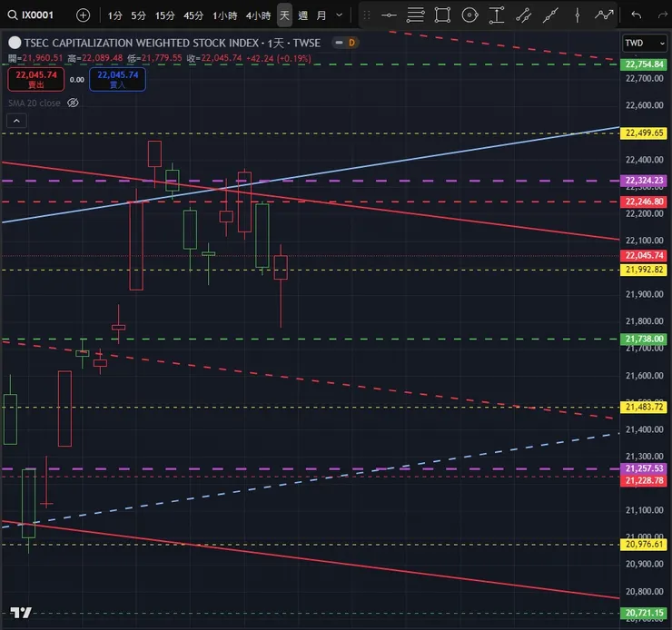Click the TradingView logo

21,613
